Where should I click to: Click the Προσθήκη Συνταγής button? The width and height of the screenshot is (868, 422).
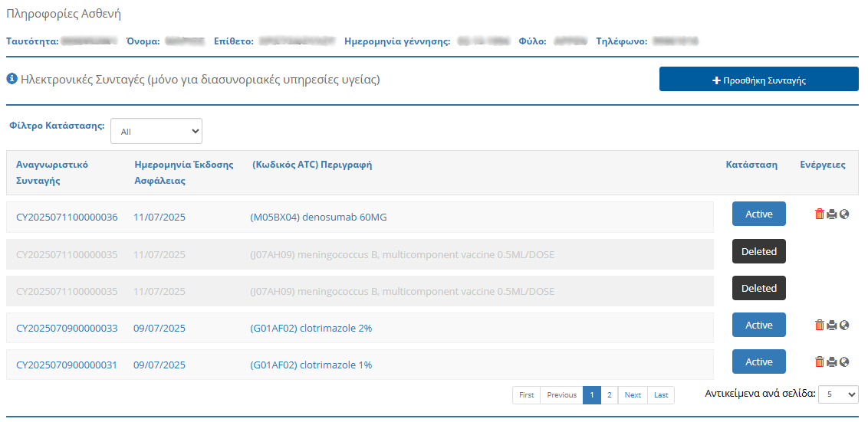758,80
